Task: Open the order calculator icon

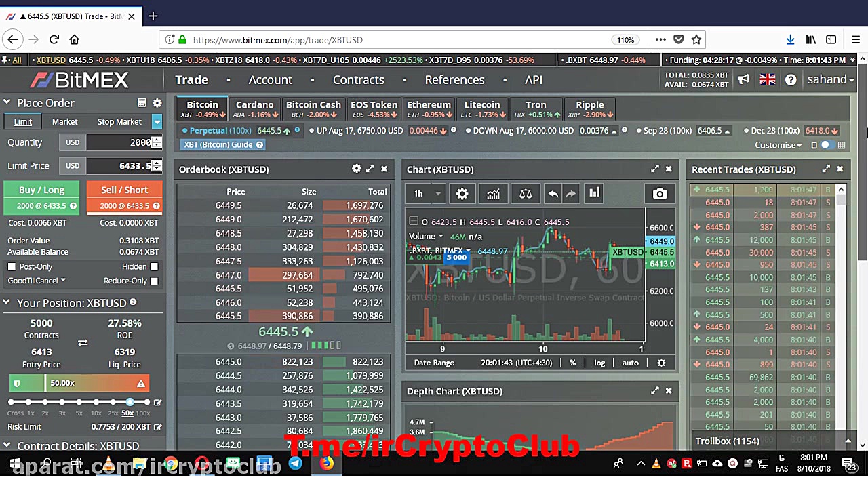Action: click(142, 103)
